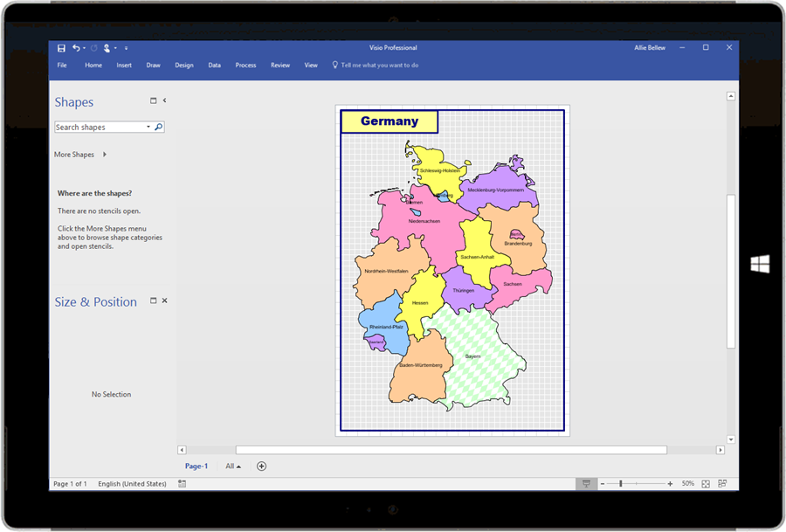Click the Allie Bellew account name
Image resolution: width=786 pixels, height=532 pixels.
pos(650,48)
